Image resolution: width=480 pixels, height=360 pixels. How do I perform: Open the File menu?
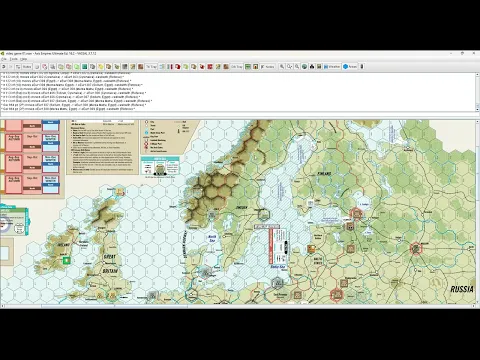[x=3, y=59]
